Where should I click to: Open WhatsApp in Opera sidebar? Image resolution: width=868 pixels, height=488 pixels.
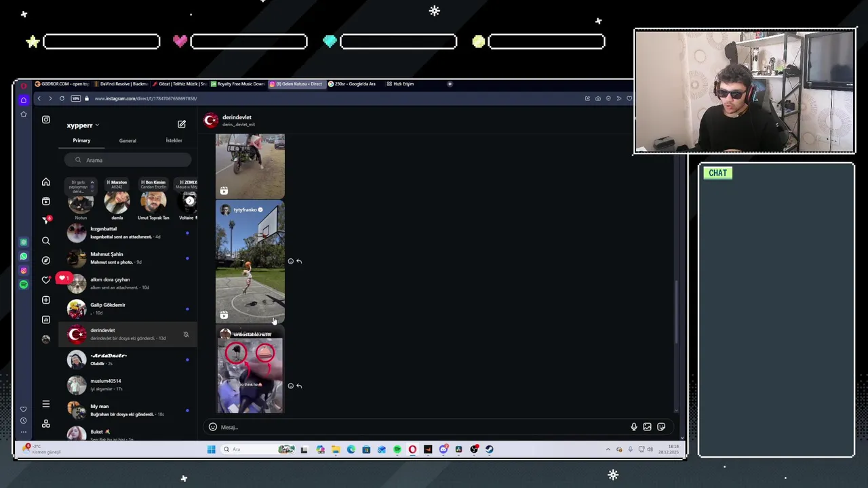pos(24,256)
